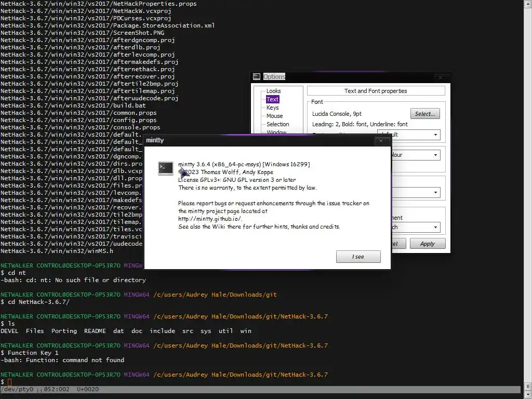Click the 'Options' window title text
The height and width of the screenshot is (399, 532).
(274, 77)
